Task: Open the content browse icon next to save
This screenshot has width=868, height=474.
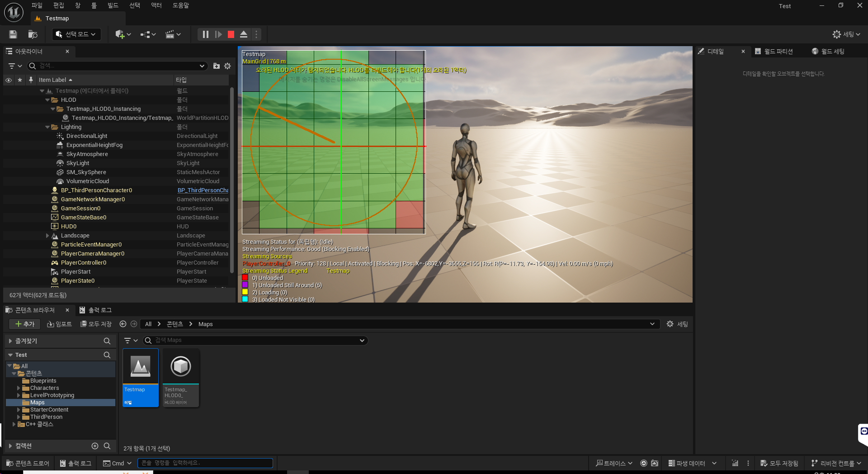Action: click(33, 34)
